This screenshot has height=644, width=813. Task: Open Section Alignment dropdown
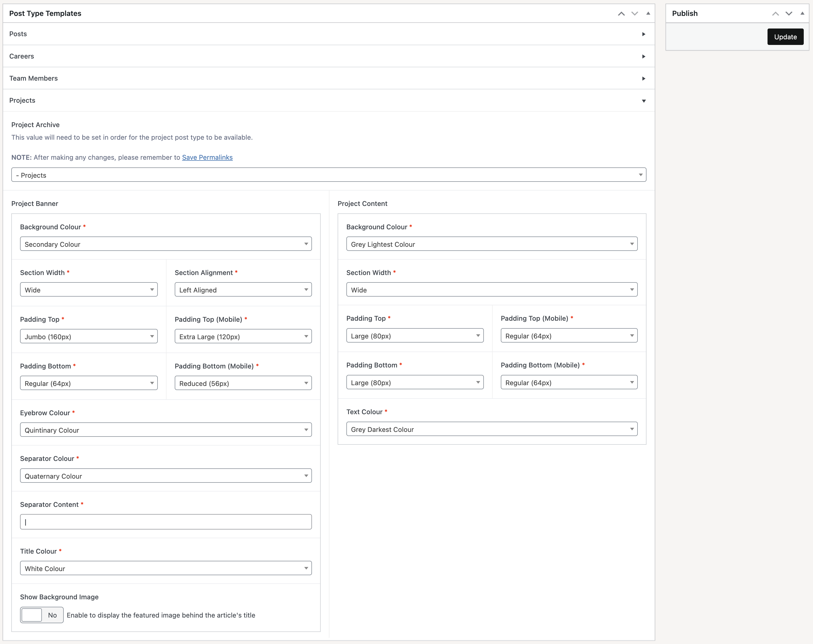tap(243, 290)
